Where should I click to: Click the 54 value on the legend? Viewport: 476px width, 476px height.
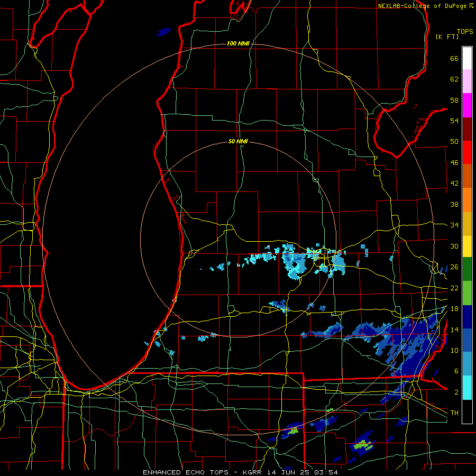pos(454,121)
